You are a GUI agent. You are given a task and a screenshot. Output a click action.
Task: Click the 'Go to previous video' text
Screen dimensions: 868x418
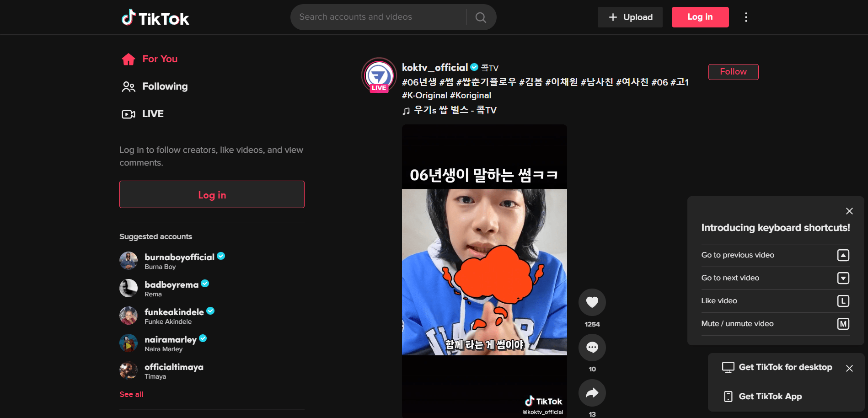coord(738,255)
